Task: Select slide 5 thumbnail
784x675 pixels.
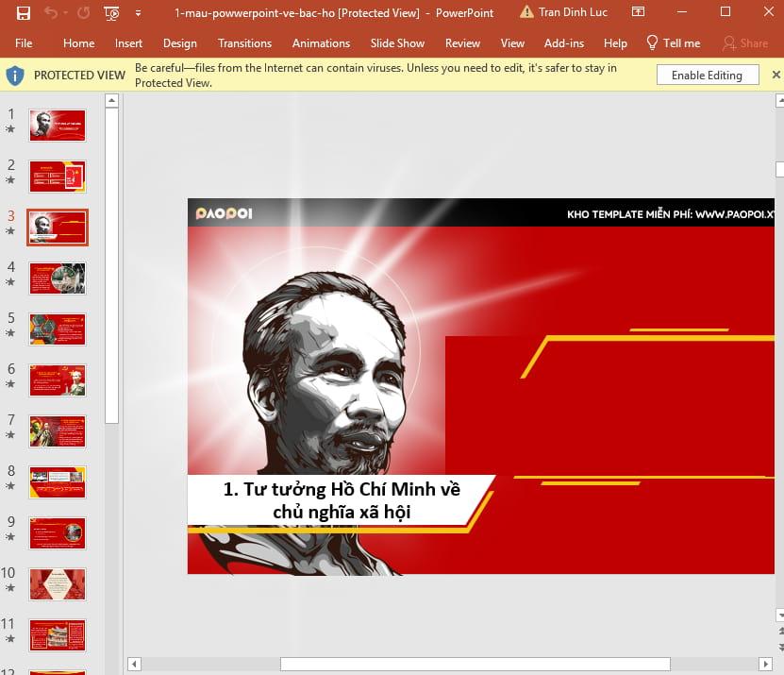Action: coord(58,329)
